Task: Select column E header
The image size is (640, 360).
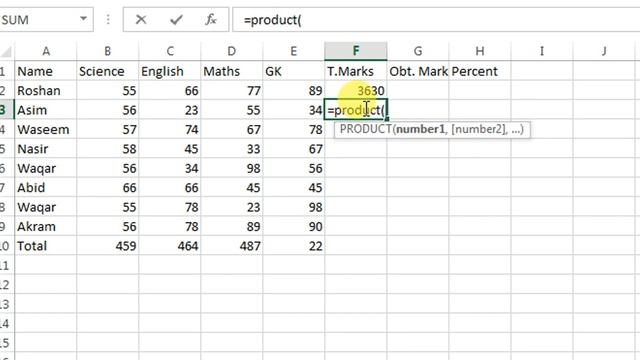Action: point(294,51)
